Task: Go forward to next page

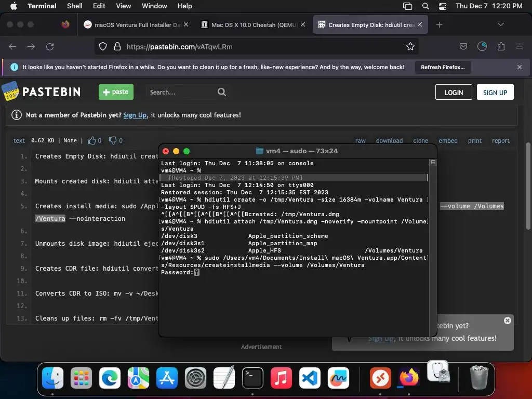Action: (x=31, y=46)
